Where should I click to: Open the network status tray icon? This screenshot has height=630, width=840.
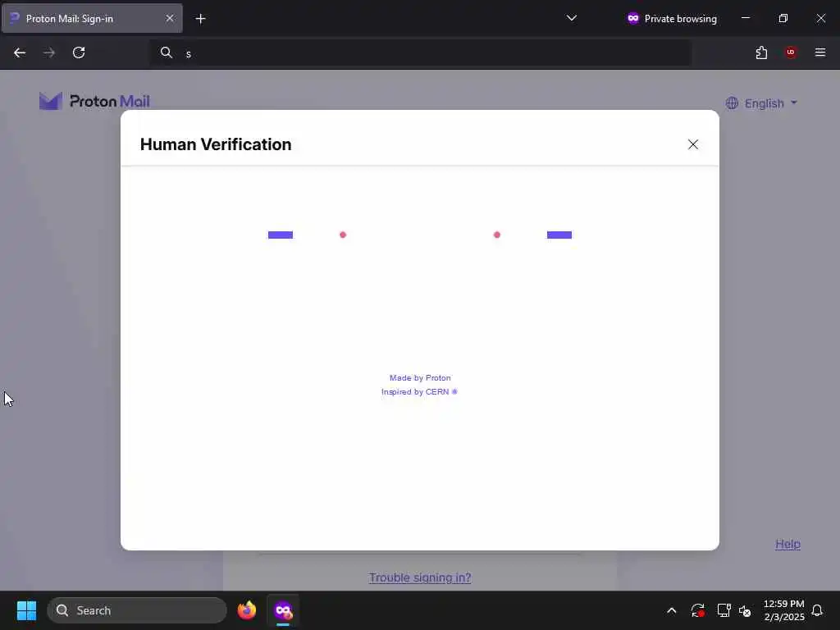[x=724, y=610]
